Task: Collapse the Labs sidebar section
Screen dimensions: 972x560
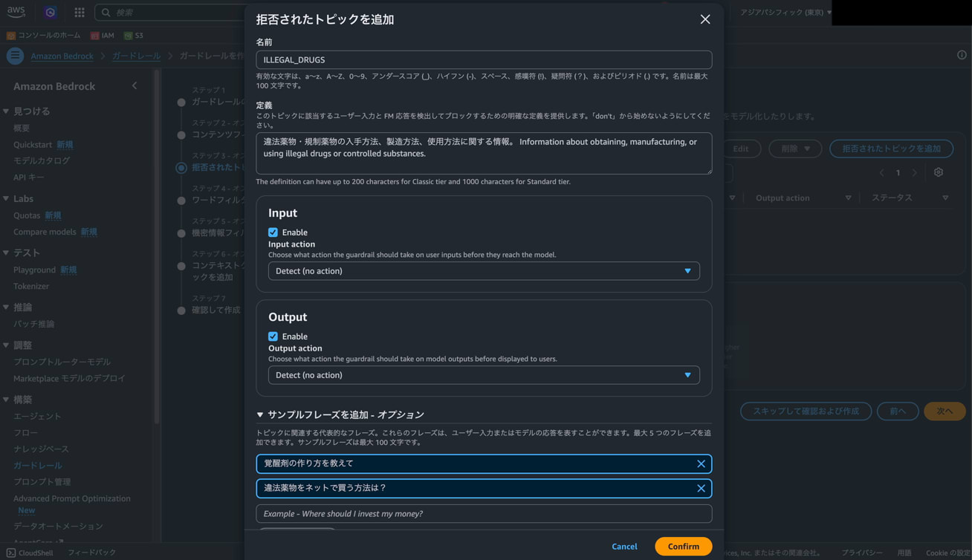Action: click(x=7, y=198)
